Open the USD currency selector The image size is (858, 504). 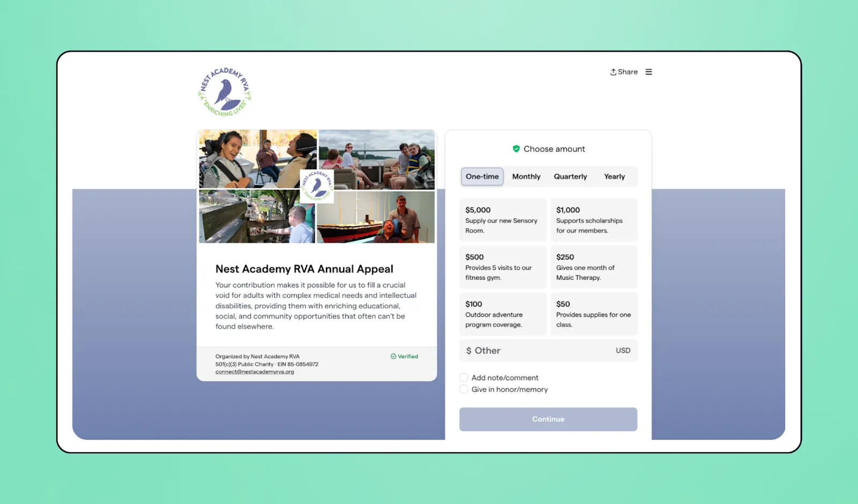[623, 350]
